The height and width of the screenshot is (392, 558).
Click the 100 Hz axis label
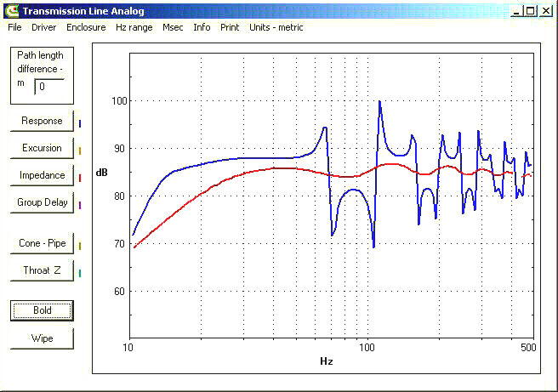point(367,348)
